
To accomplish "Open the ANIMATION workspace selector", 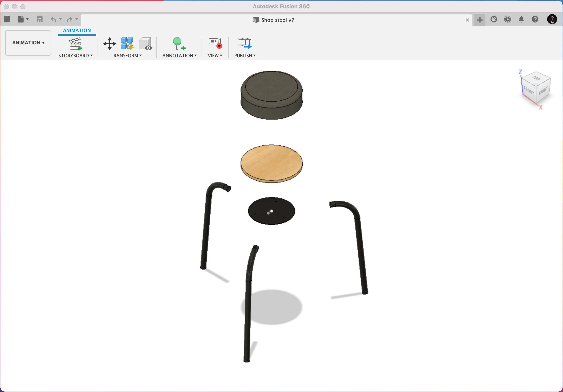I will tap(28, 43).
